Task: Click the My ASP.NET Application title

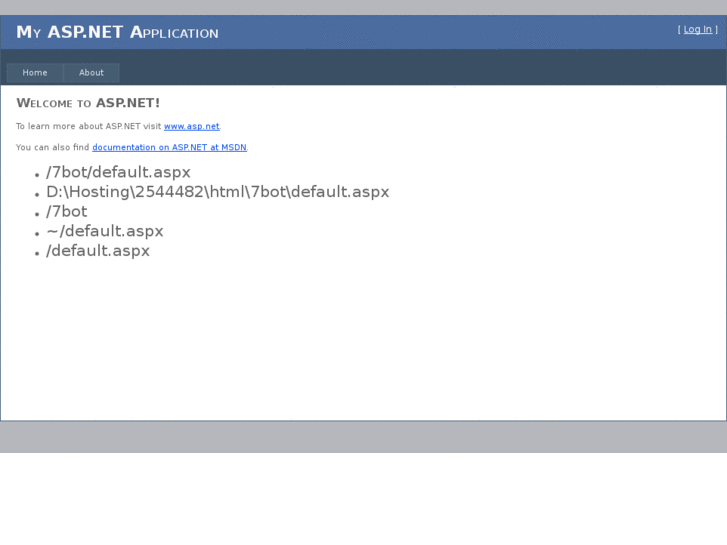Action: point(117,33)
